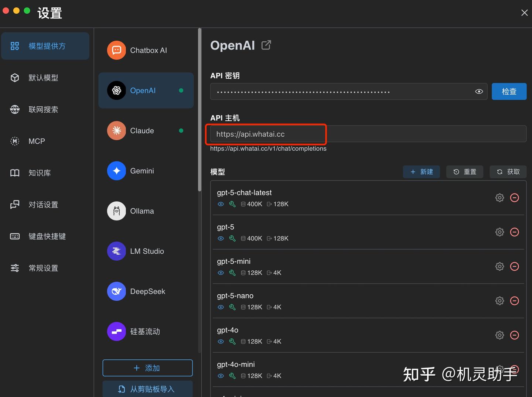532x397 pixels.
Task: Remove the gpt-4o model with minus icon
Action: point(515,335)
